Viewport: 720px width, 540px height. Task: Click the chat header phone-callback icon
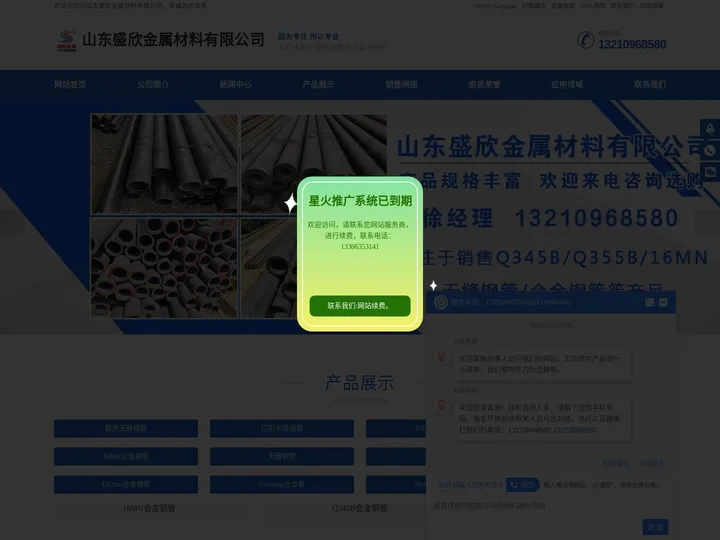click(649, 302)
